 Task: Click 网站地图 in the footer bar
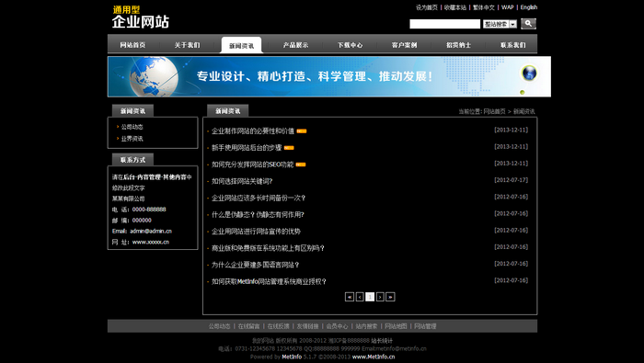tap(396, 326)
